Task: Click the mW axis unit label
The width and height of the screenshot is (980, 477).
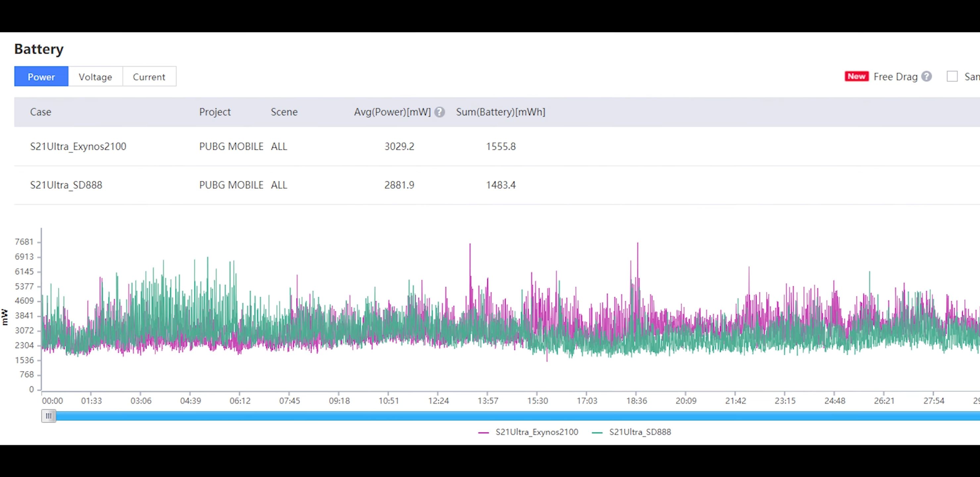Action: tap(5, 317)
